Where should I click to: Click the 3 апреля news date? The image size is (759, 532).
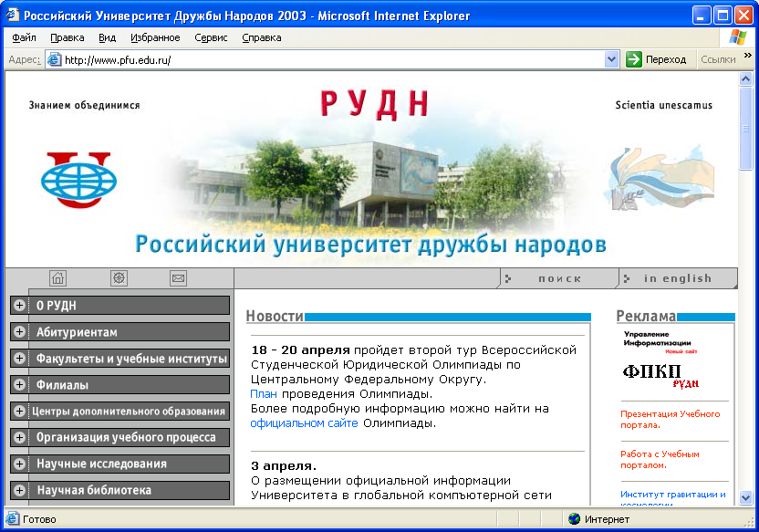click(284, 466)
